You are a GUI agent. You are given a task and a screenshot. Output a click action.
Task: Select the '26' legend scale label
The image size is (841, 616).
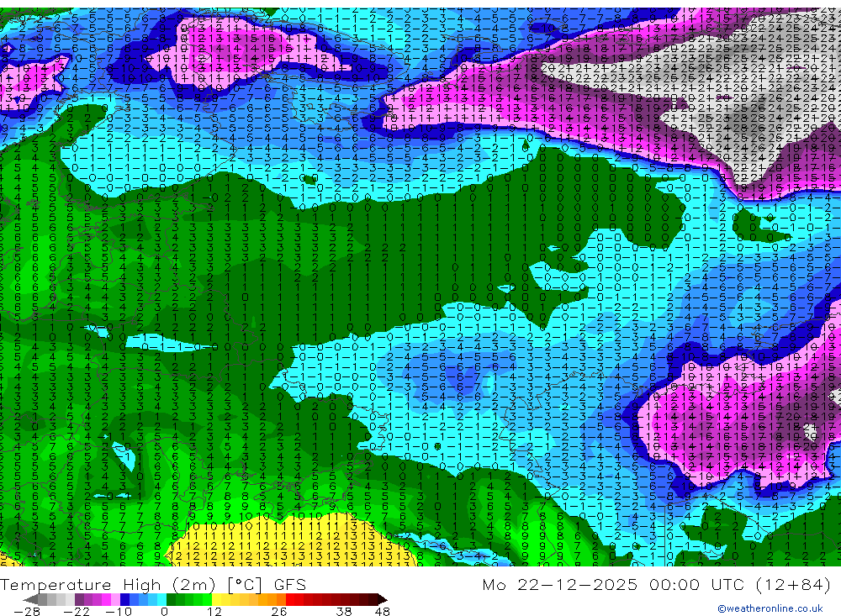click(279, 612)
